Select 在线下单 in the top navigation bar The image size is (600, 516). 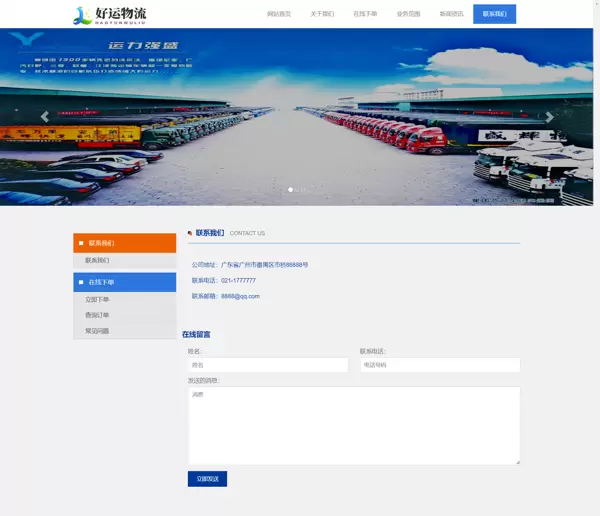click(x=365, y=14)
